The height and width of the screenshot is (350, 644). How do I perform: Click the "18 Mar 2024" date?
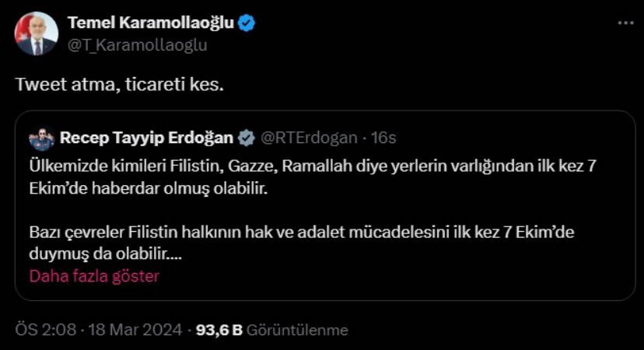(x=136, y=330)
